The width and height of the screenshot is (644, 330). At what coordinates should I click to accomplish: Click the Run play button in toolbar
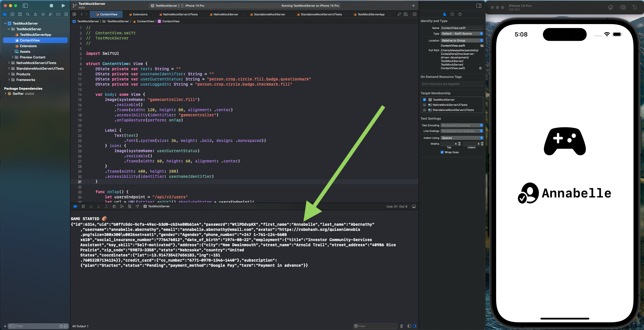(x=63, y=6)
